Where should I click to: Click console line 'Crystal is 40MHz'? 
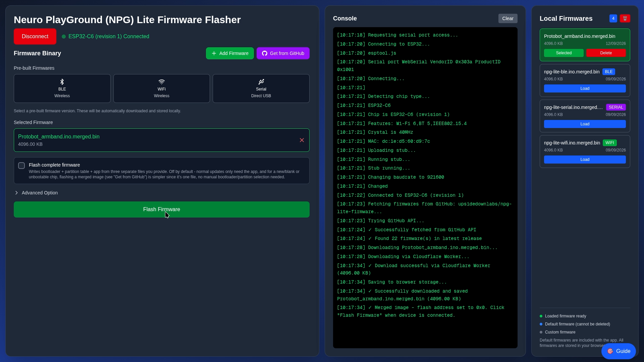375,132
